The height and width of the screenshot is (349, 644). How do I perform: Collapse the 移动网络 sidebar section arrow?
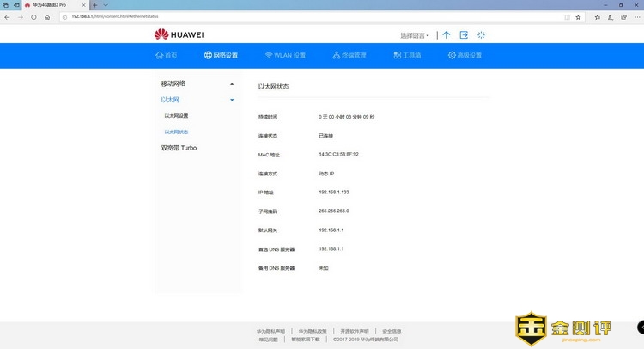[232, 84]
